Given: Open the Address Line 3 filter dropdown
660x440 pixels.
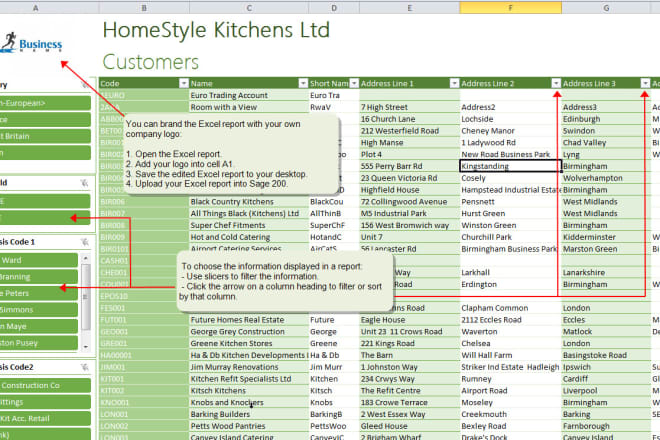Looking at the screenshot, I should (645, 83).
